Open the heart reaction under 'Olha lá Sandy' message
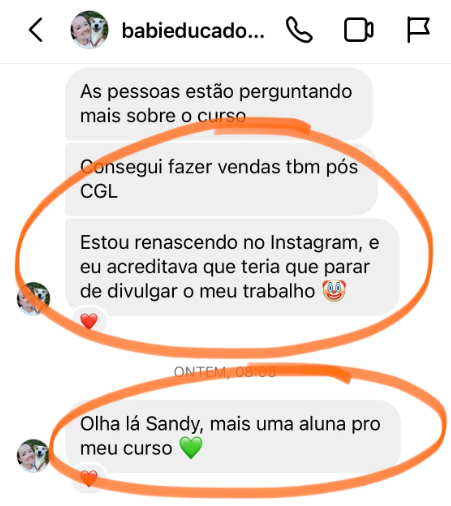Viewport: 451px width, 506px height. (x=89, y=478)
